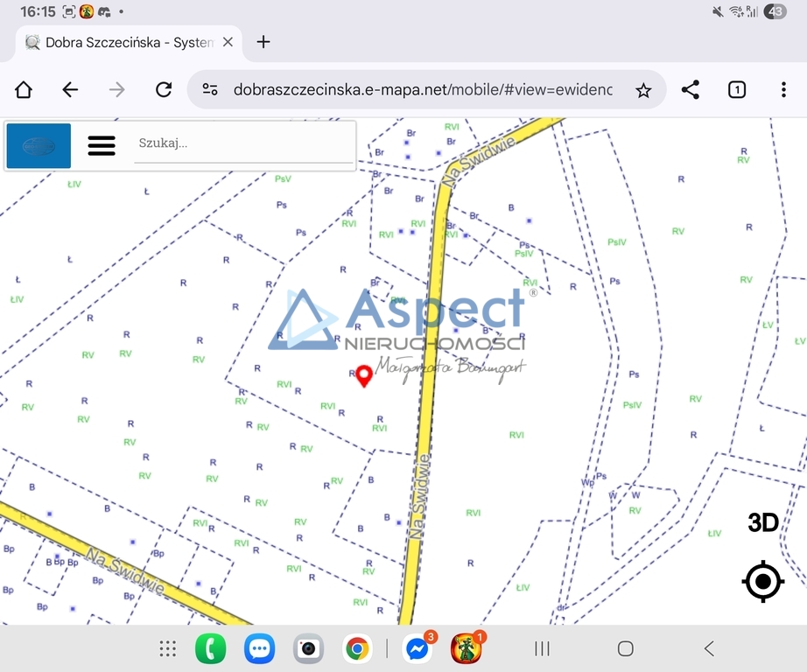Launch the Messages app
The width and height of the screenshot is (807, 672).
coord(259,648)
